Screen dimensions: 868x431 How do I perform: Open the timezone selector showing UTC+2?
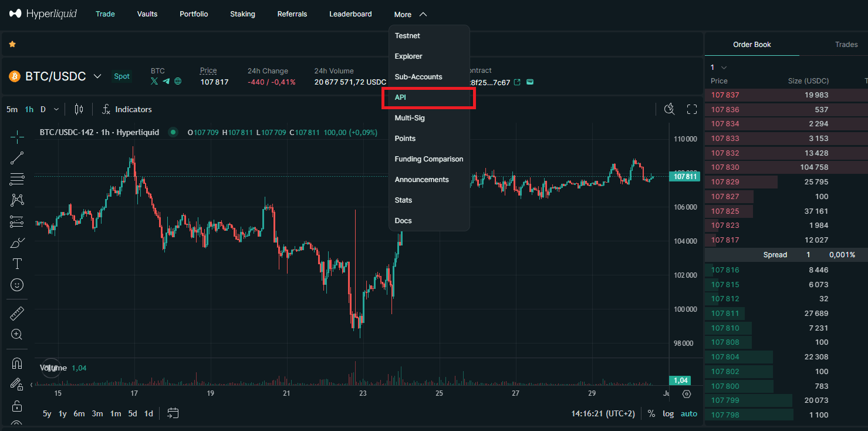pyautogui.click(x=603, y=413)
